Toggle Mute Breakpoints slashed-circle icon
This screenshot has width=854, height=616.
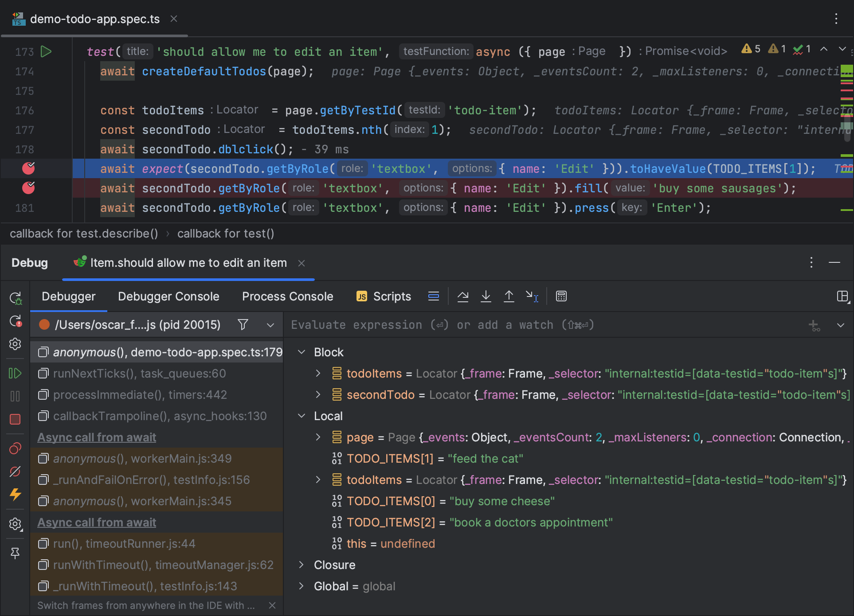(15, 472)
